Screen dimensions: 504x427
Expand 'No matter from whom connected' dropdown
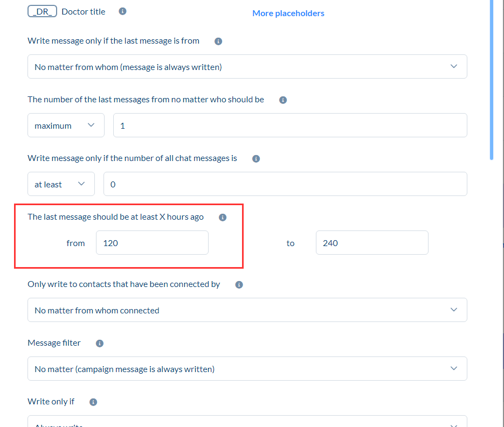(247, 310)
